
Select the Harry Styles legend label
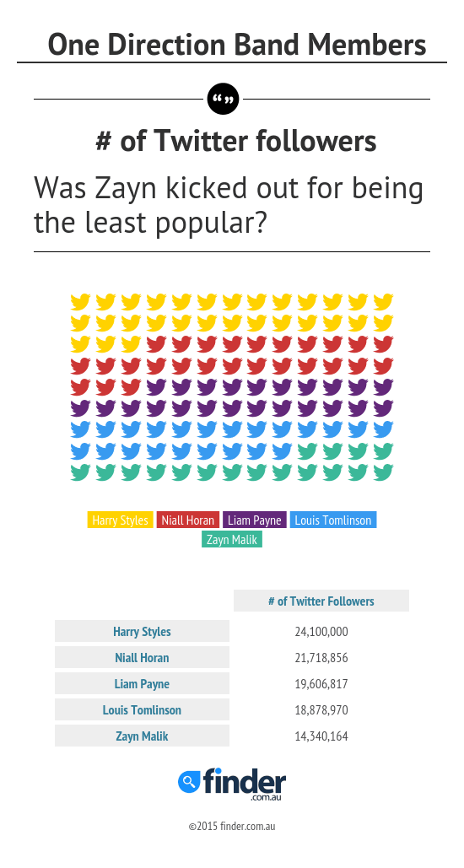click(120, 520)
